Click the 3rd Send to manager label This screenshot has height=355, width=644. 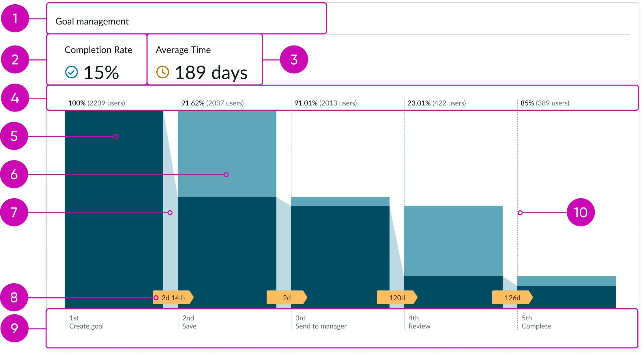321,322
